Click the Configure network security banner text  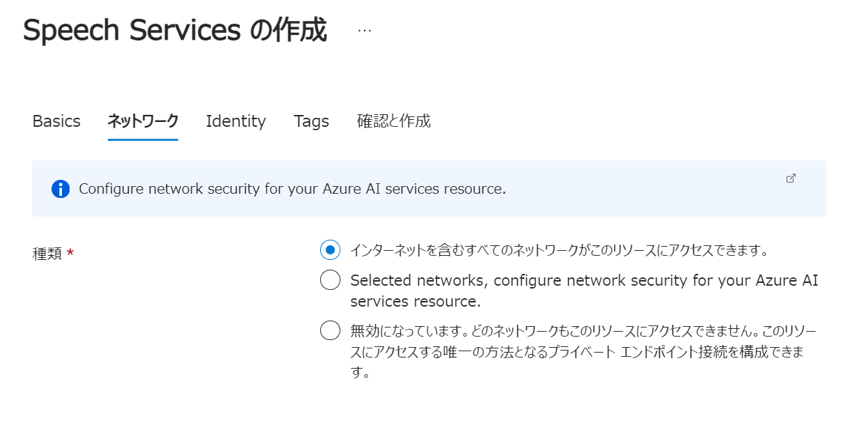(292, 189)
